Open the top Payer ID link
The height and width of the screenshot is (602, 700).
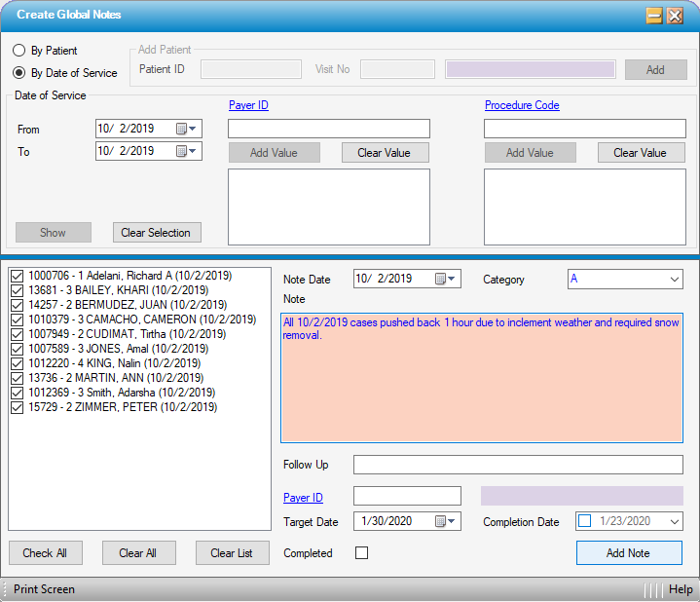pyautogui.click(x=248, y=105)
